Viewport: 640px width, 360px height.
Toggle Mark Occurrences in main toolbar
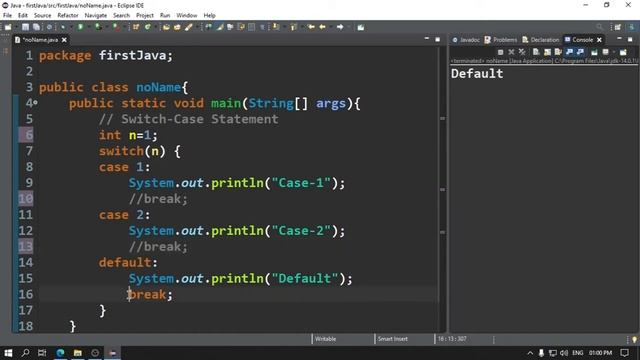(x=219, y=27)
